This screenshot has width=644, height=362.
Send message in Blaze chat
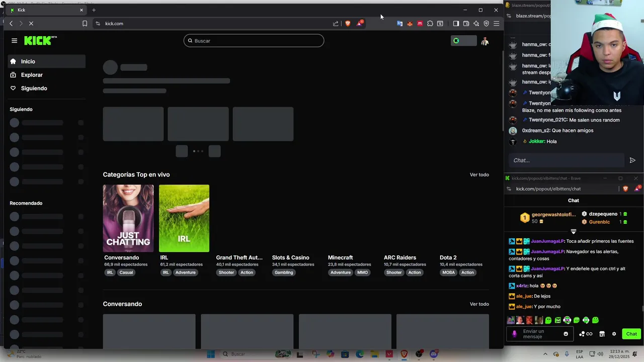[632, 160]
